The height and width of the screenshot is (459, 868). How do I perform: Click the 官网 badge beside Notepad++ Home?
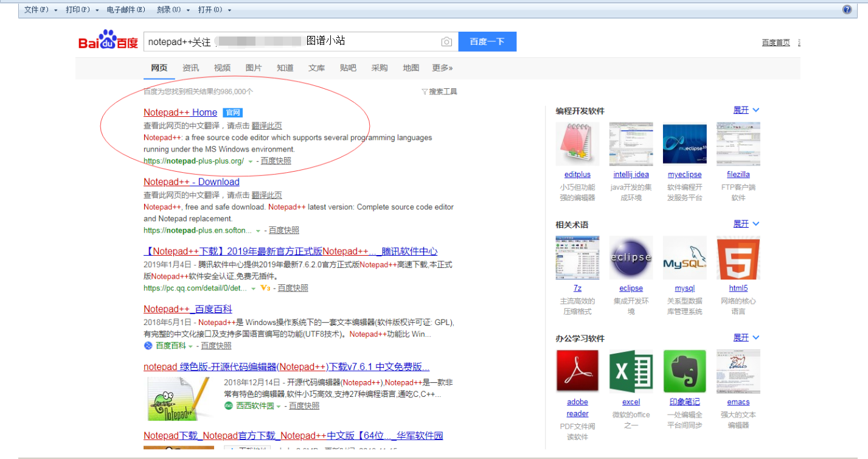point(232,113)
